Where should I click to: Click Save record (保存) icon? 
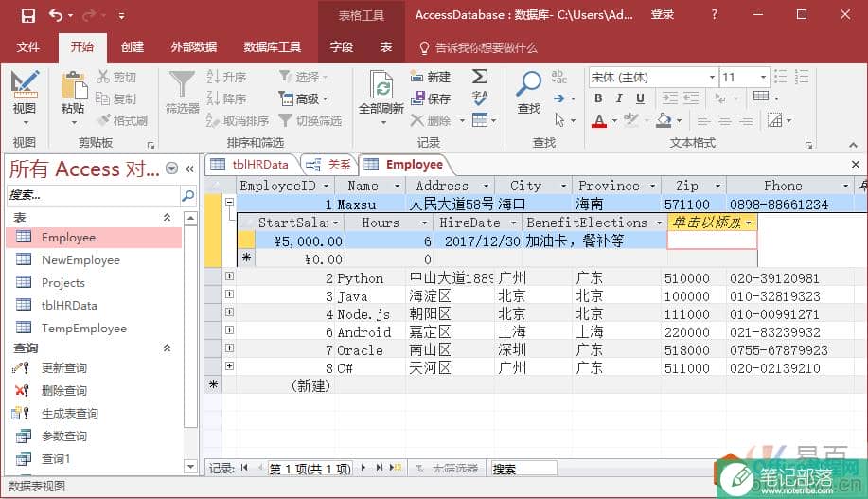pos(417,98)
